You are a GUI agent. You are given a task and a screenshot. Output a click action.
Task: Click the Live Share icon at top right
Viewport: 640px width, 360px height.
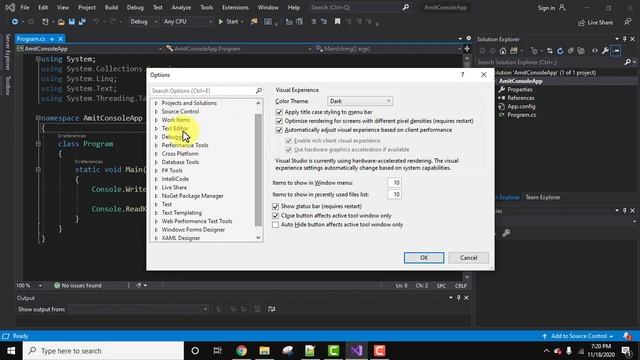pyautogui.click(x=581, y=23)
